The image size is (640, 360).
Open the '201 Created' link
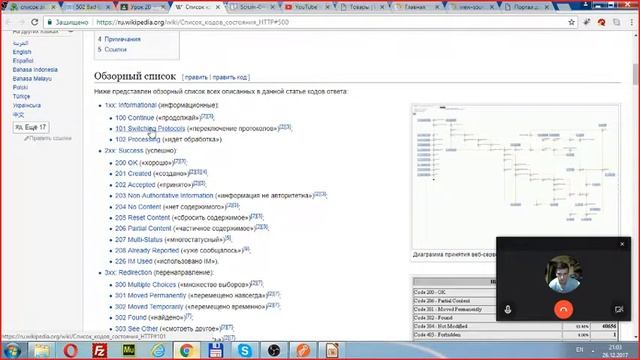tap(133, 173)
